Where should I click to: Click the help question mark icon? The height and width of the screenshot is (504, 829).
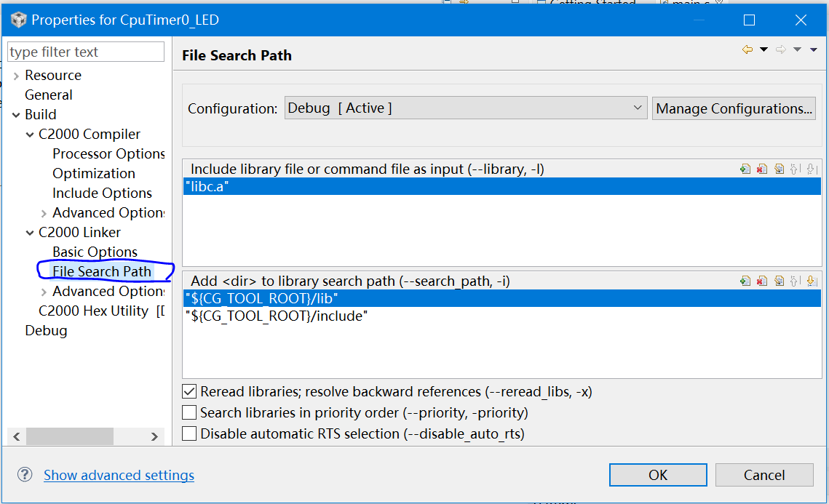(25, 474)
